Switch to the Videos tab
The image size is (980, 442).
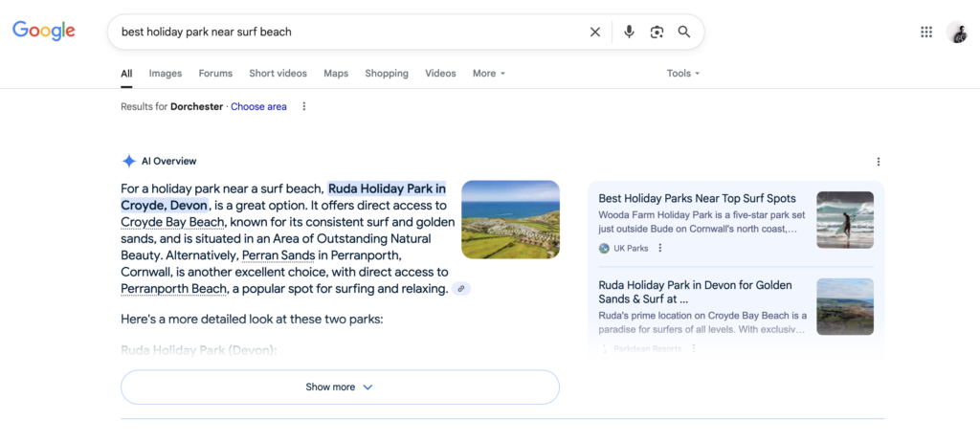point(440,73)
